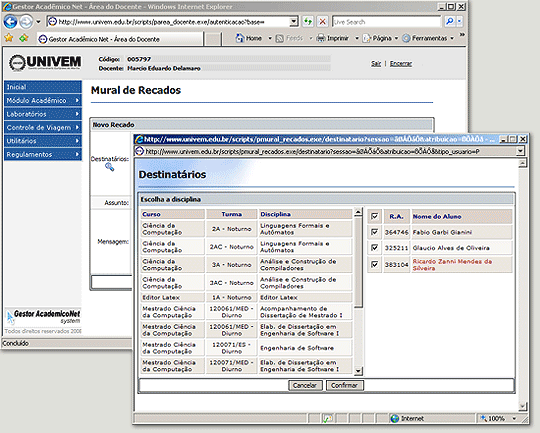The height and width of the screenshot is (433, 540).
Task: Click the Live Search magnifier button
Action: pyautogui.click(x=449, y=22)
